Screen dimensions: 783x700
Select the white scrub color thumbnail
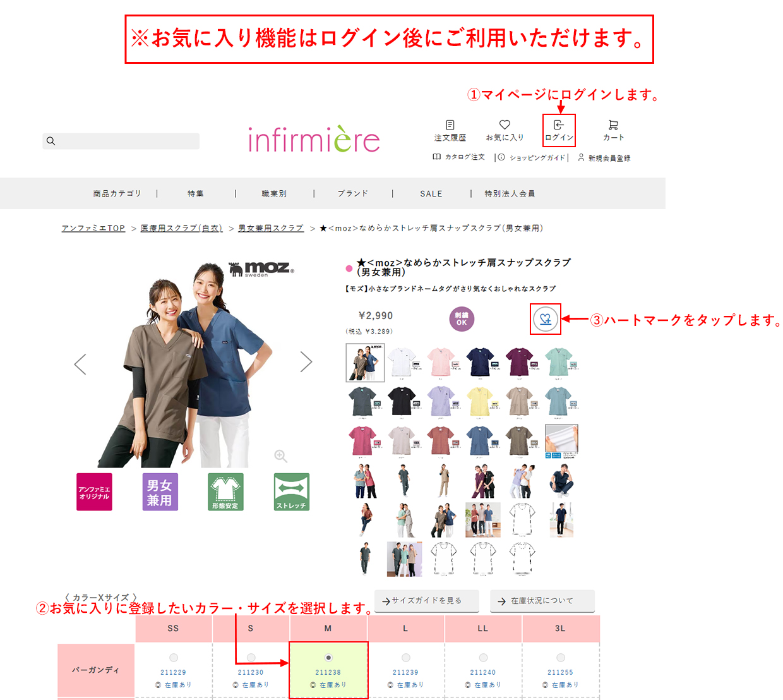[402, 361]
